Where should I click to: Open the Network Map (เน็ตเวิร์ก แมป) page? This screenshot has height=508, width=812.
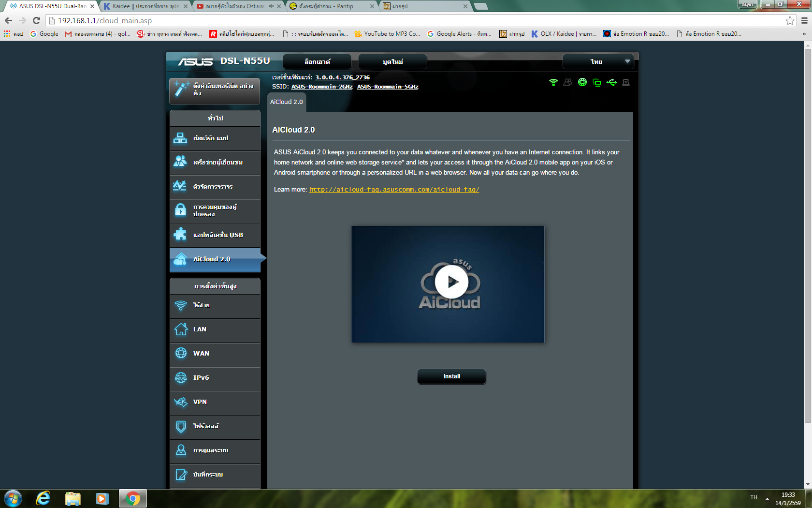click(x=215, y=138)
